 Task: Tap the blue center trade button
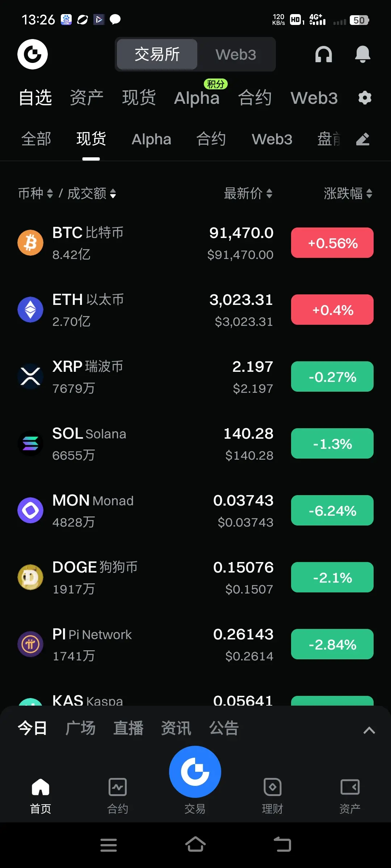pos(195,771)
